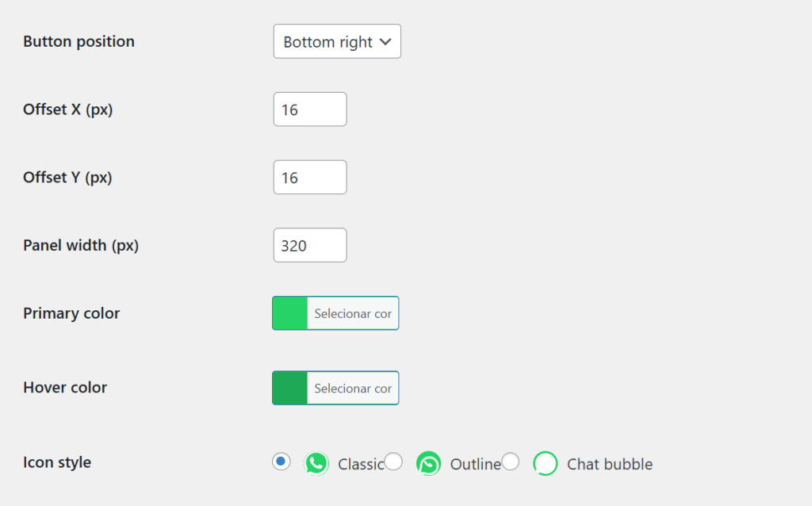Focus the Panel width input box
Image resolution: width=812 pixels, height=506 pixels.
tap(310, 246)
